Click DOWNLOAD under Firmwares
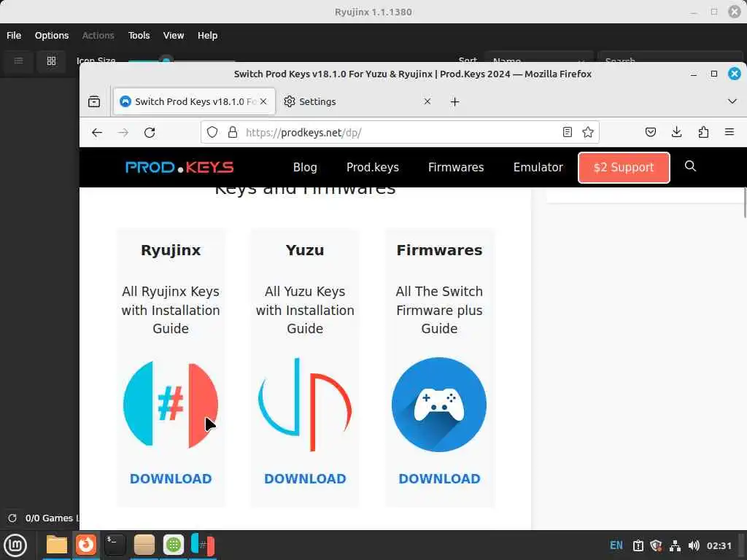 point(439,478)
